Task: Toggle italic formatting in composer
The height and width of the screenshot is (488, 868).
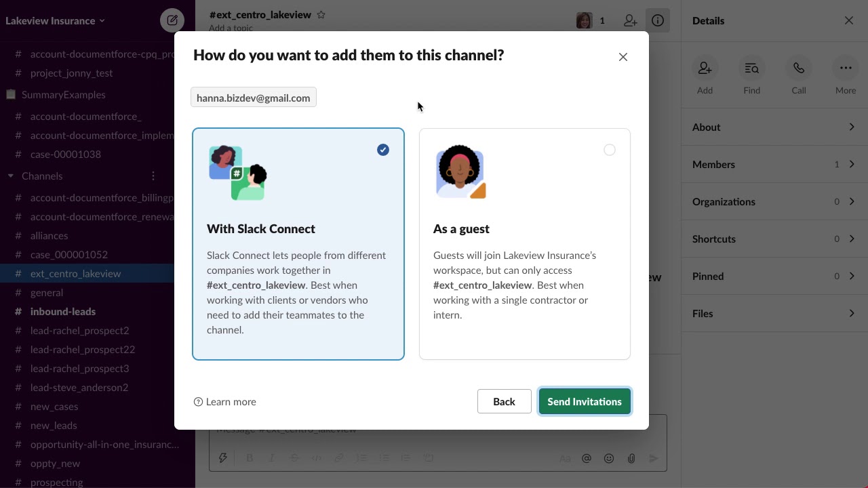Action: click(272, 458)
